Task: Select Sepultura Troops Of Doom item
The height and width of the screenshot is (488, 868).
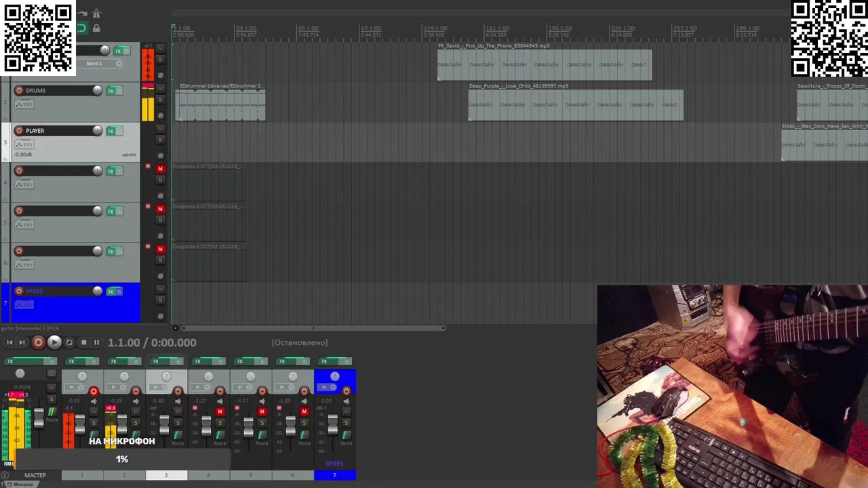Action: (x=832, y=105)
